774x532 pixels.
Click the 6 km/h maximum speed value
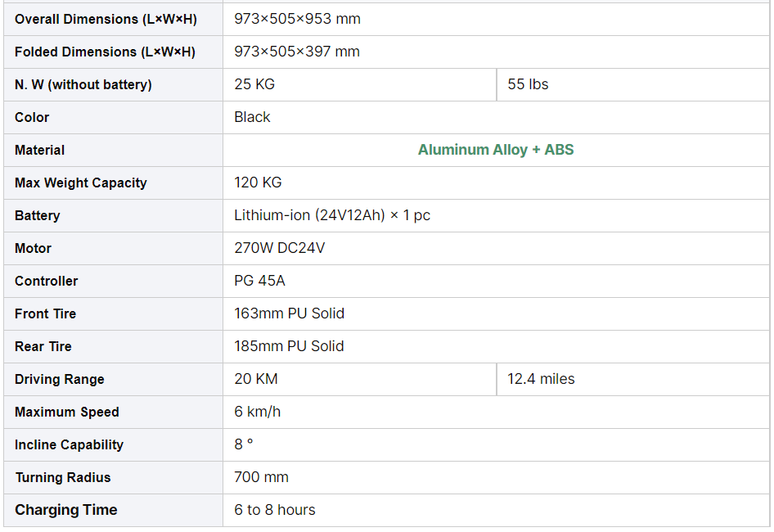click(257, 412)
